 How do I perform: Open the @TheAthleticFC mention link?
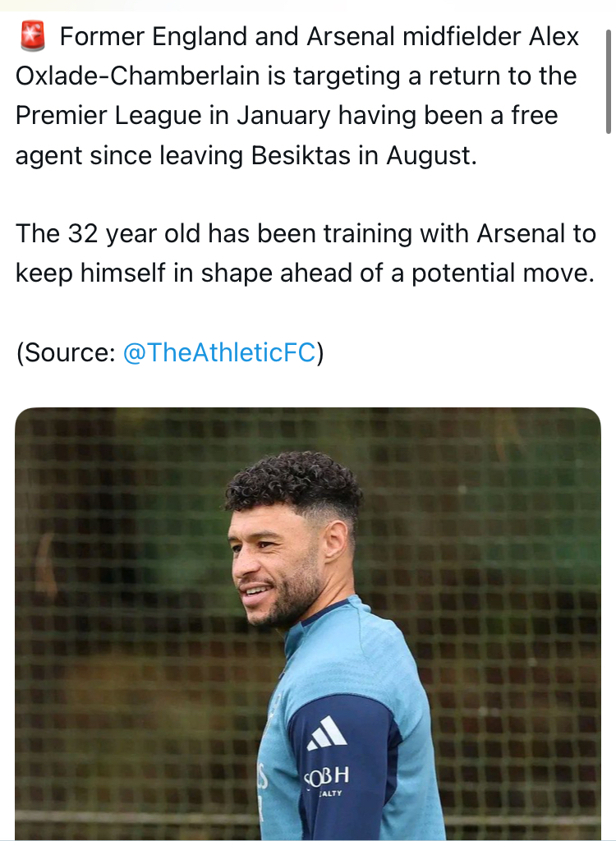coord(218,352)
